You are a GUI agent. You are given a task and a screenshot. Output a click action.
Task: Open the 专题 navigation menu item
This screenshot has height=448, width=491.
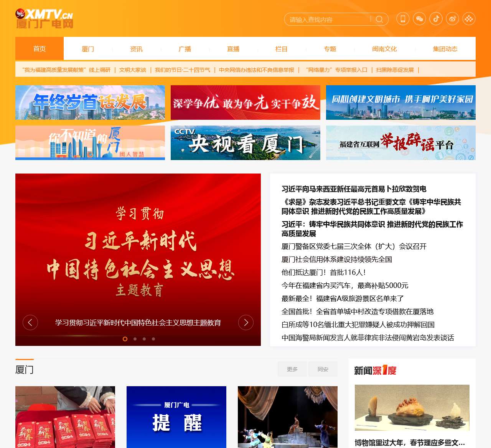tap(330, 49)
